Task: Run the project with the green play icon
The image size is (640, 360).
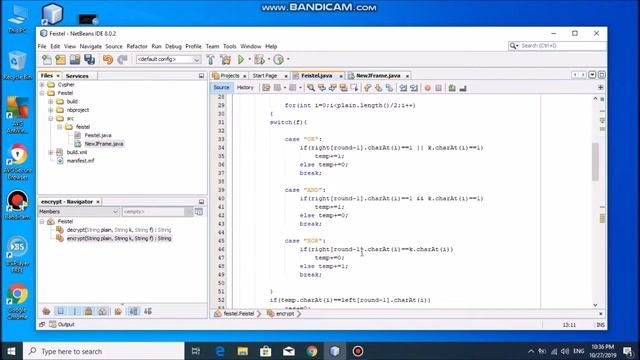Action: click(241, 60)
